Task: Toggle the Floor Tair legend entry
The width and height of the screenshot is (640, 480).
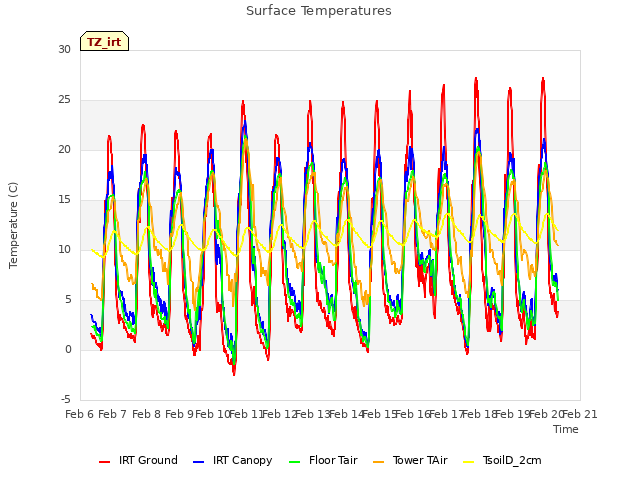Action: (323, 460)
